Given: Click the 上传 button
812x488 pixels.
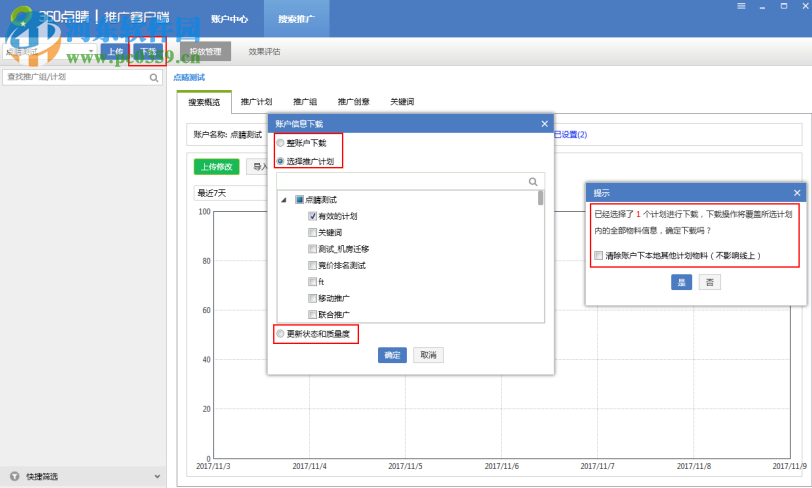Looking at the screenshot, I should click(115, 52).
